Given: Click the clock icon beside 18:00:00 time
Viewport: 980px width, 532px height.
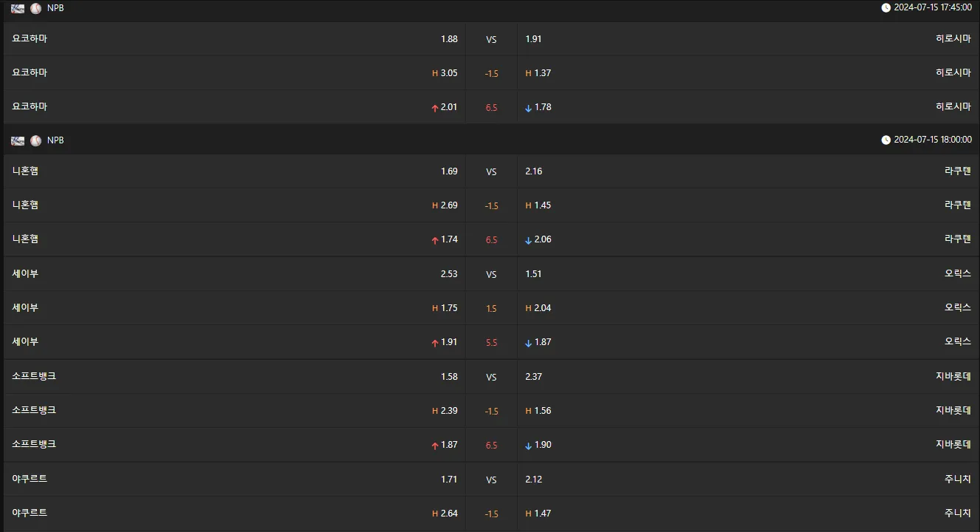Looking at the screenshot, I should point(885,140).
